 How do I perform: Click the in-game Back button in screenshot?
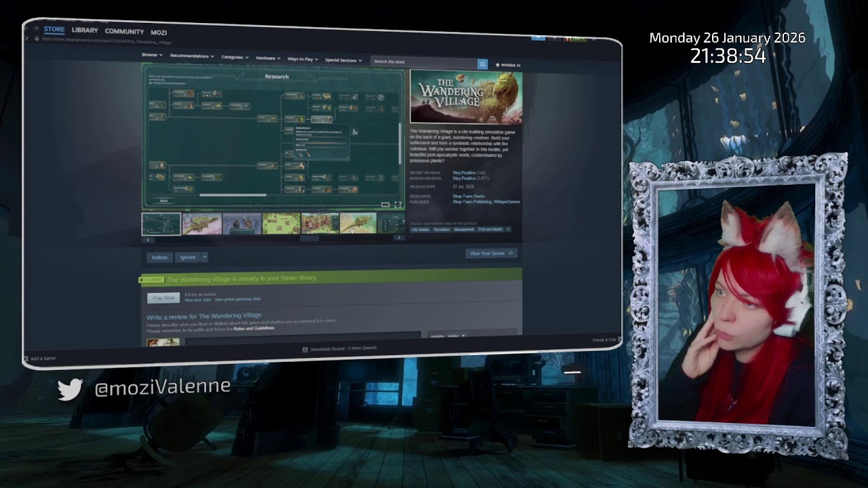(163, 201)
